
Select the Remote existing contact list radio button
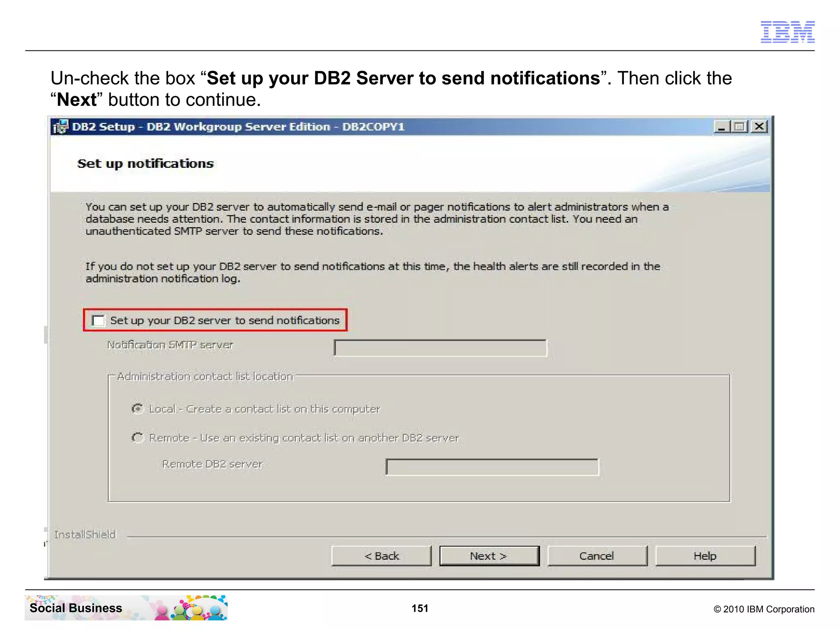tap(138, 438)
